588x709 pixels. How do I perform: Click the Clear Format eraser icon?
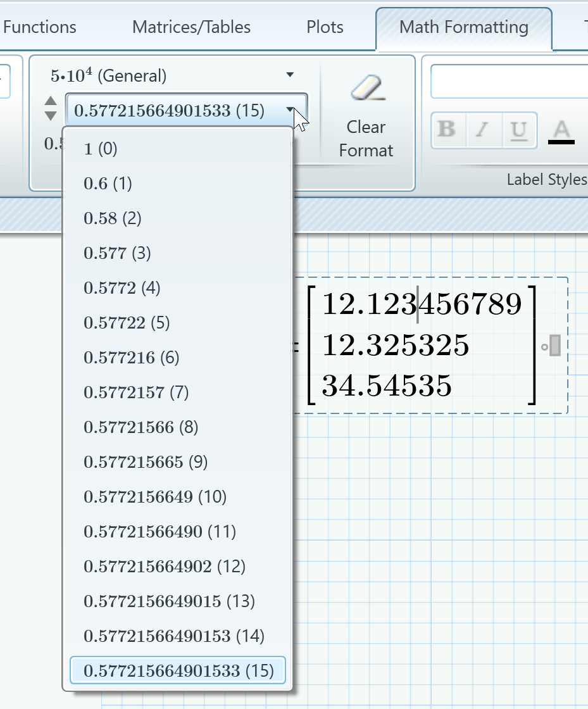click(366, 89)
